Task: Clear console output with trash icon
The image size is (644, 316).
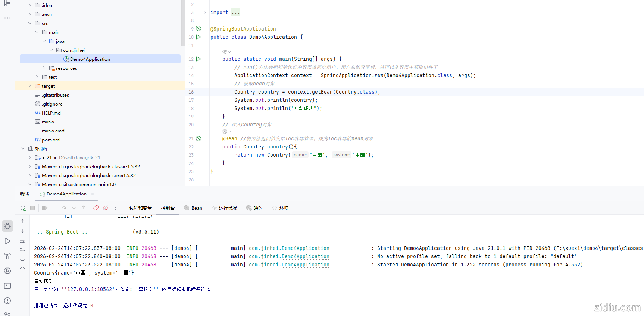Action: (22, 270)
